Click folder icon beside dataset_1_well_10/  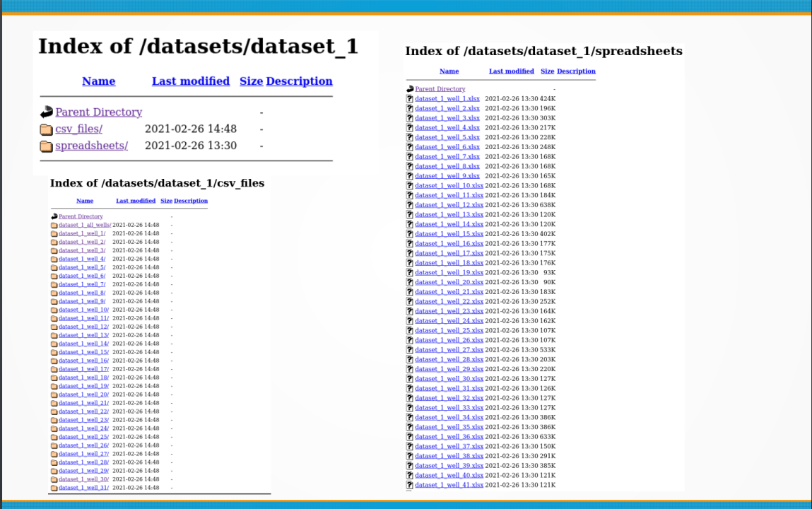click(x=54, y=310)
